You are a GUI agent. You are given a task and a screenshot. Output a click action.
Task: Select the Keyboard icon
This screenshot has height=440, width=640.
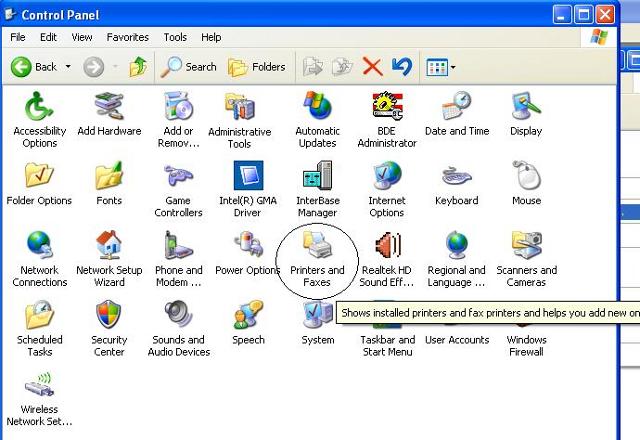457,176
